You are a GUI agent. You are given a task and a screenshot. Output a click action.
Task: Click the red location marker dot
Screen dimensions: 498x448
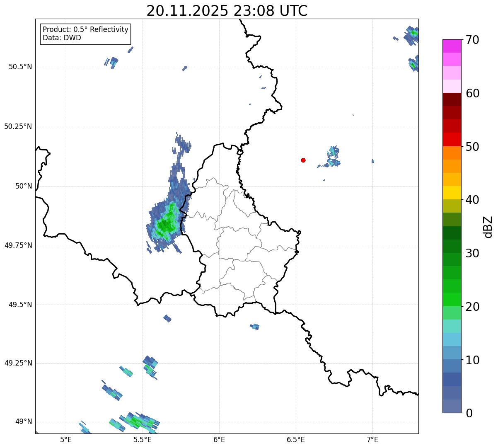[x=303, y=160]
